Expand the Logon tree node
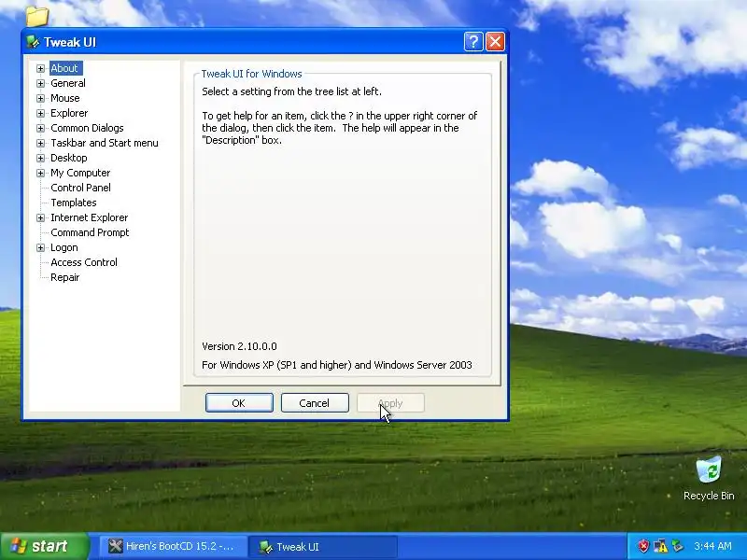Viewport: 747px width, 560px height. [40, 247]
